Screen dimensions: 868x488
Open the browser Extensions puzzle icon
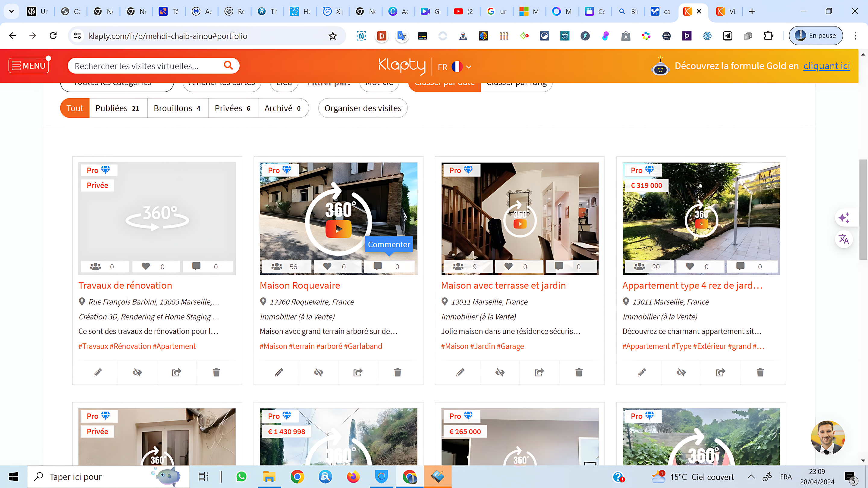coord(768,36)
